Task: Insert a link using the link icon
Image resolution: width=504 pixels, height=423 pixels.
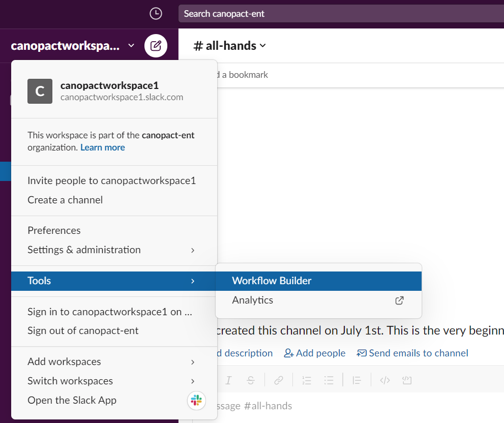Action: [x=278, y=380]
